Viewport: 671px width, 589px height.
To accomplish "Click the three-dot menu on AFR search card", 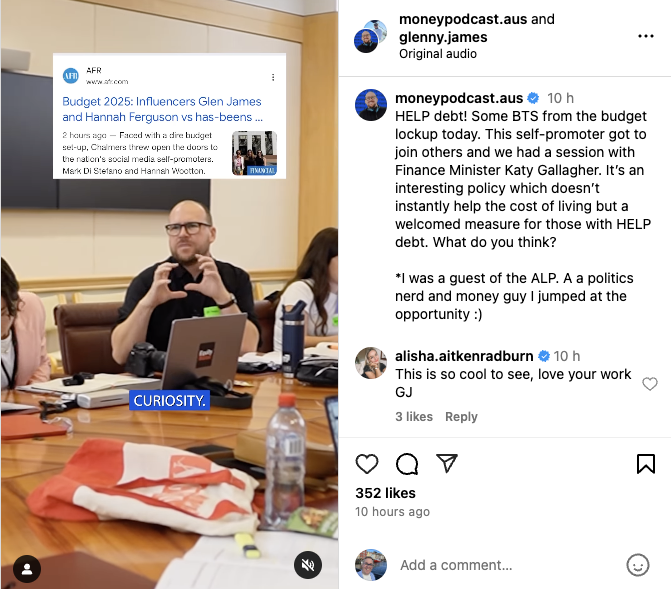I will point(273,77).
